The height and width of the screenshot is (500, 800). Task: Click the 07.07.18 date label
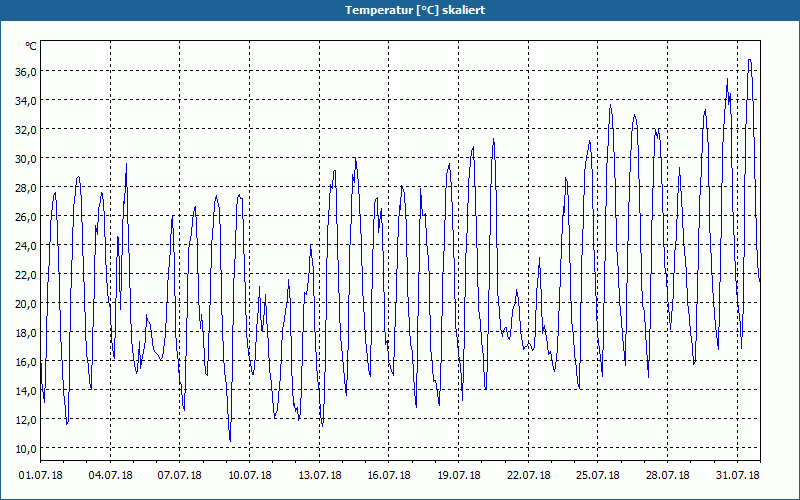pyautogui.click(x=180, y=476)
